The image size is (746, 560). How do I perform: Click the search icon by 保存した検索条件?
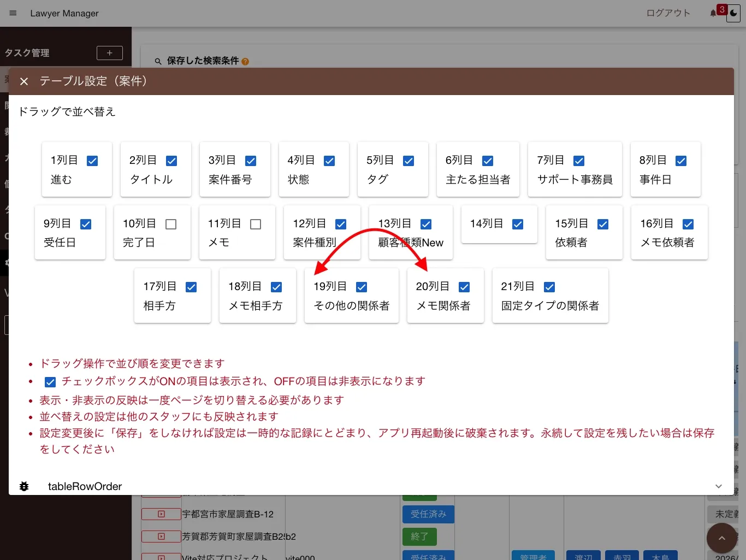click(x=158, y=61)
